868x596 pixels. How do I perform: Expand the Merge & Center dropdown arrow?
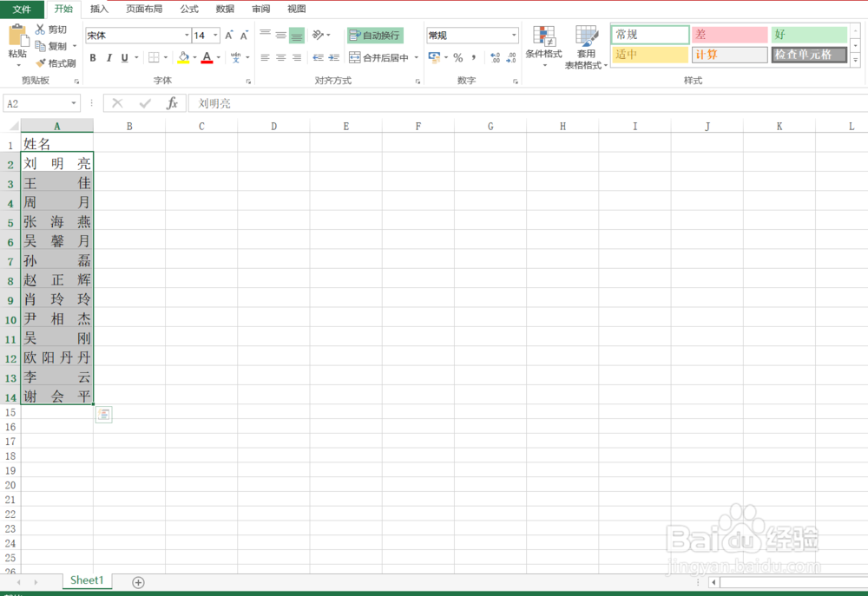417,57
